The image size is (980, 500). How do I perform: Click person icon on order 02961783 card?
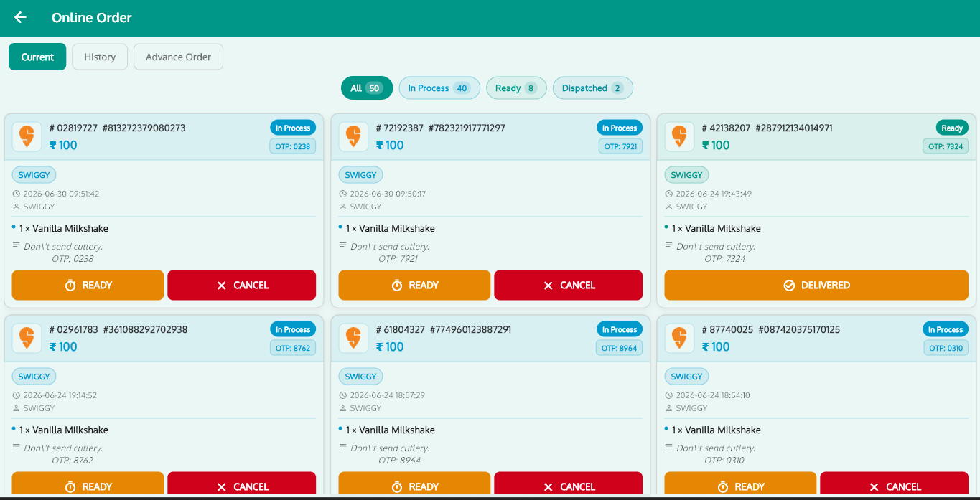17,408
